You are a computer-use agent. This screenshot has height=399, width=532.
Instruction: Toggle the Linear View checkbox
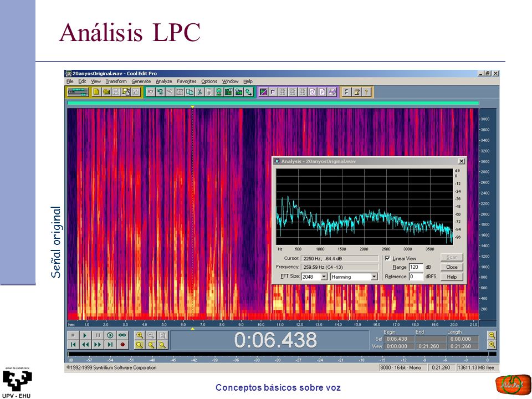(387, 258)
